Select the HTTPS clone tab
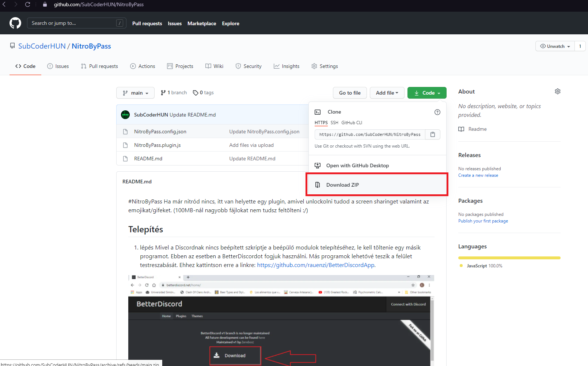Image resolution: width=588 pixels, height=366 pixels. coord(321,123)
